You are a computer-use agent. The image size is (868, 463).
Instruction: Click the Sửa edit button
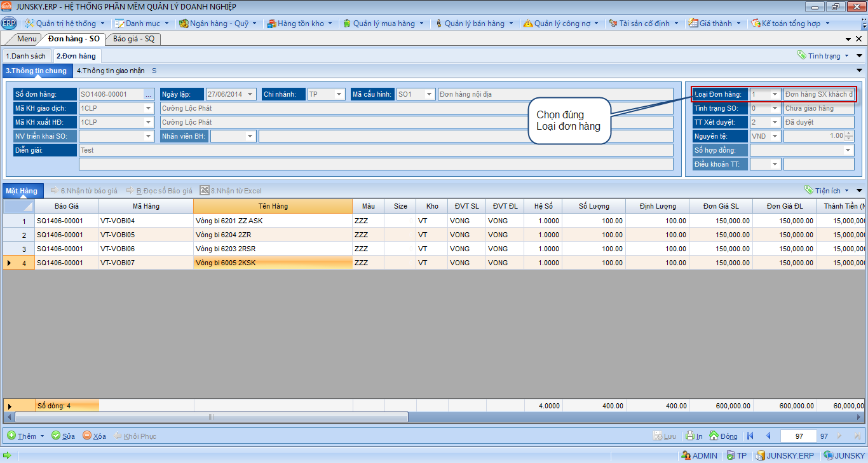point(63,436)
